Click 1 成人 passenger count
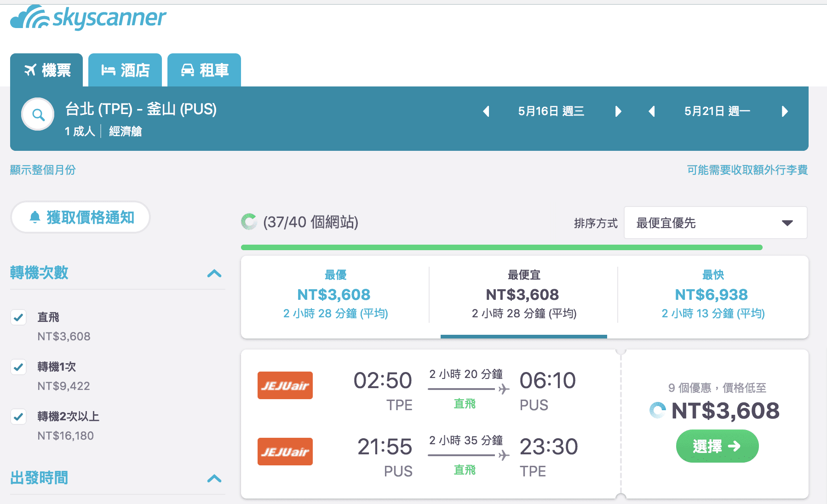 [80, 132]
